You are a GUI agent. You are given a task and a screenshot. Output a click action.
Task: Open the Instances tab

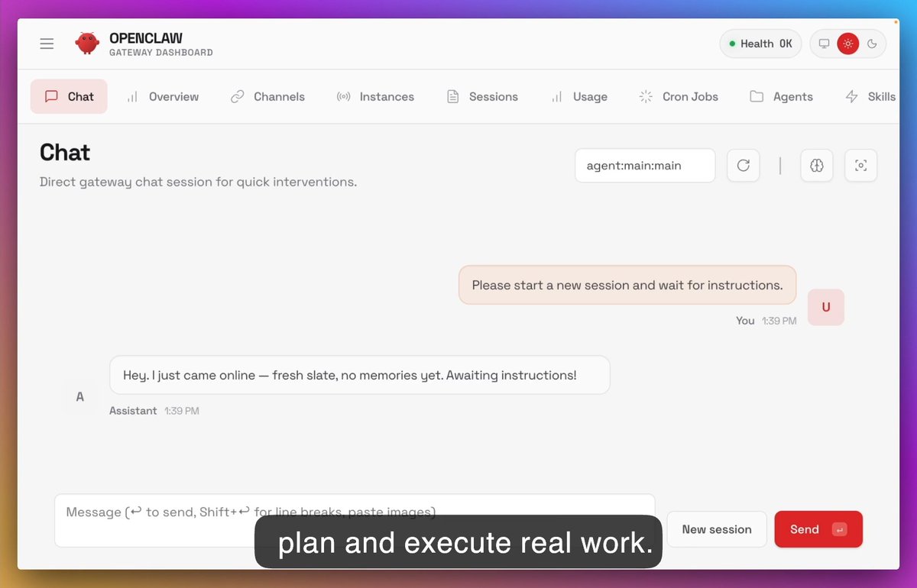(375, 96)
